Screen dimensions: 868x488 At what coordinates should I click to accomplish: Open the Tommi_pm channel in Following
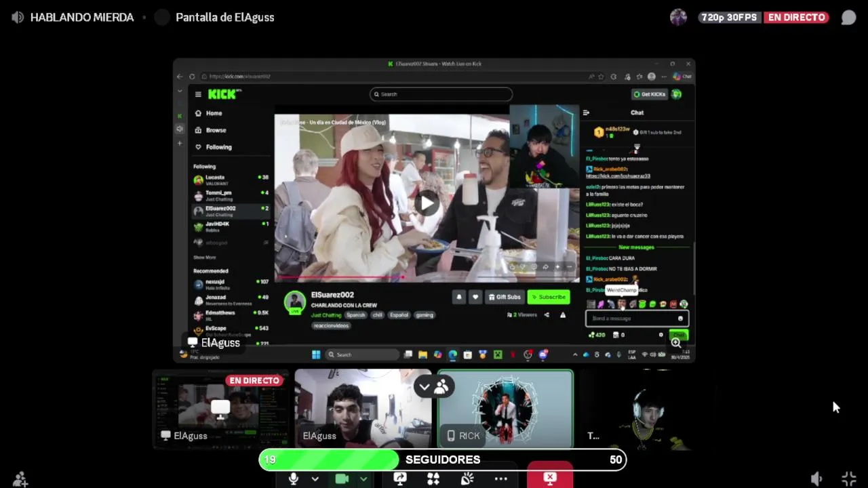(231, 195)
